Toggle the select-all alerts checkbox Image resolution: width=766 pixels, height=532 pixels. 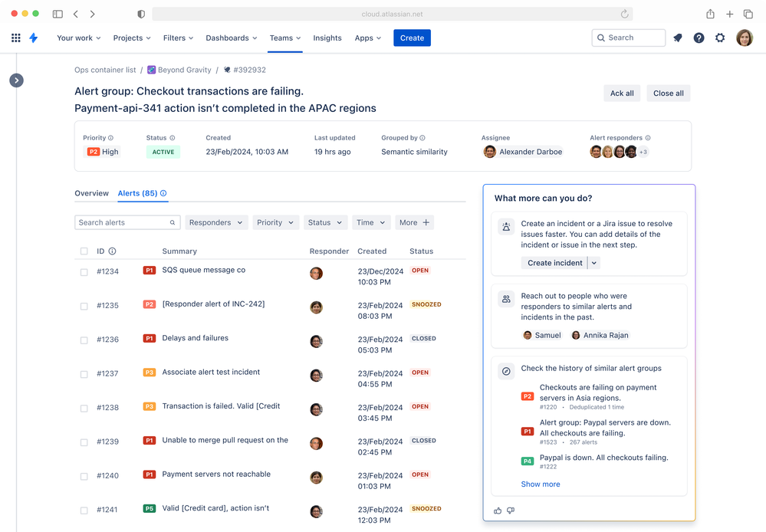click(84, 251)
